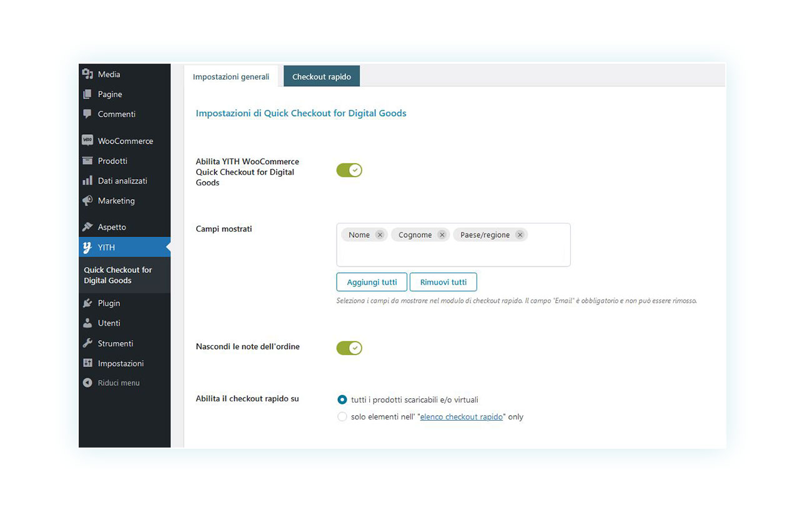The width and height of the screenshot is (812, 505).
Task: Disable YITH WooCommerce Quick Checkout toggle
Action: 349,170
